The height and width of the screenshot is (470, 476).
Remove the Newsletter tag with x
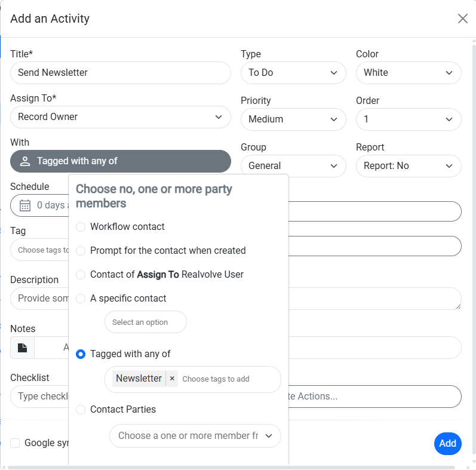coord(172,379)
